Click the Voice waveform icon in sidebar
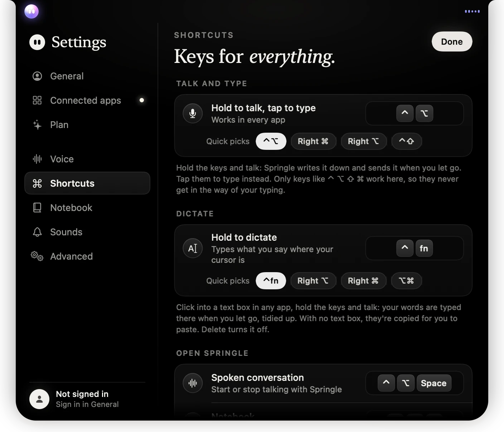 pos(37,159)
